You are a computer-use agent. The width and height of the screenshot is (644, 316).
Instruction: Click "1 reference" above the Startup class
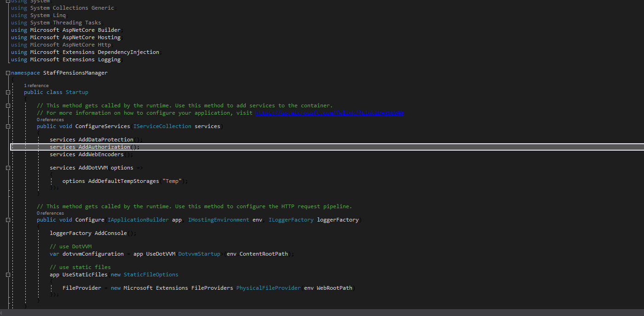pyautogui.click(x=36, y=85)
